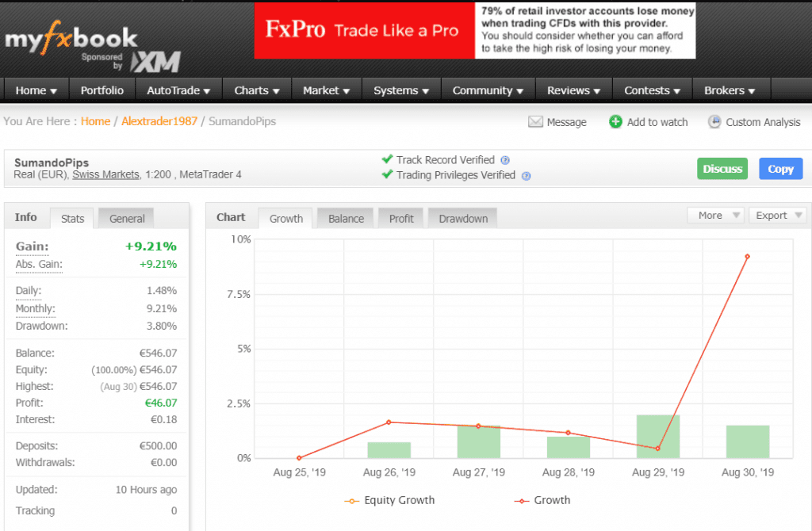Image resolution: width=812 pixels, height=531 pixels.
Task: Open the FxPro Trade Like a Pro banner
Action: pyautogui.click(x=363, y=30)
